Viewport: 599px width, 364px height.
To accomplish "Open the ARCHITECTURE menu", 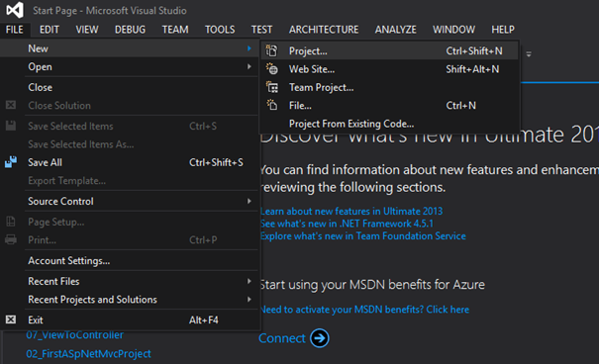I will [324, 30].
